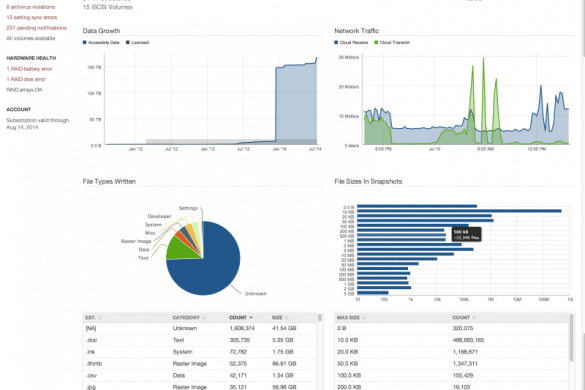Image resolution: width=585 pixels, height=390 pixels.
Task: Click the 41.54 GB size cell
Action: click(x=284, y=328)
